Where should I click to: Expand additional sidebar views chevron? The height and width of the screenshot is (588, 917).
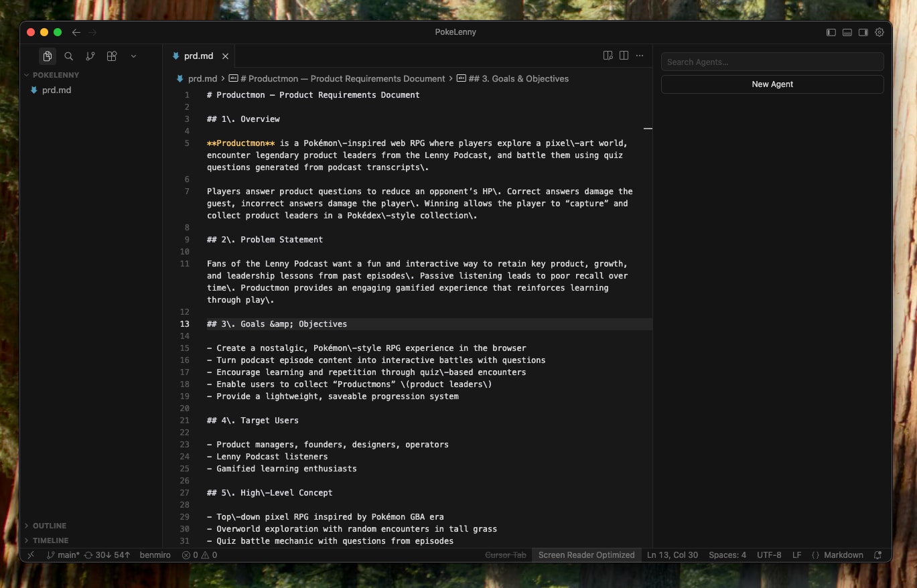point(133,56)
